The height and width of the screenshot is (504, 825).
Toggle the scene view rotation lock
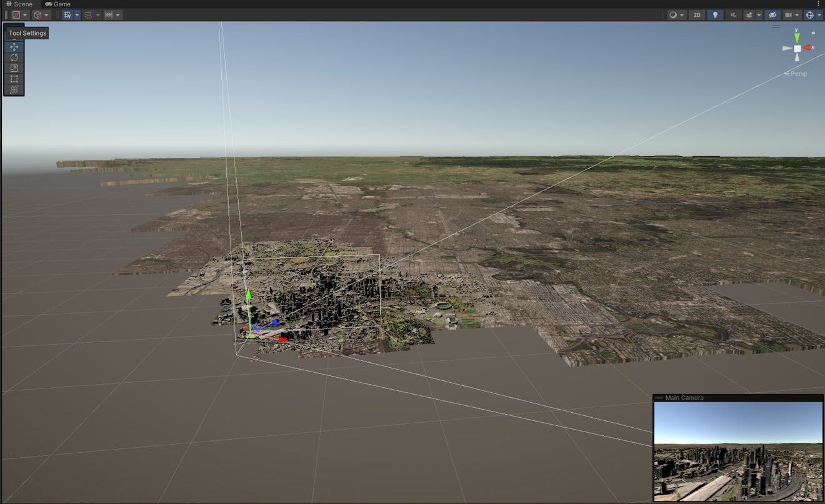click(x=813, y=32)
